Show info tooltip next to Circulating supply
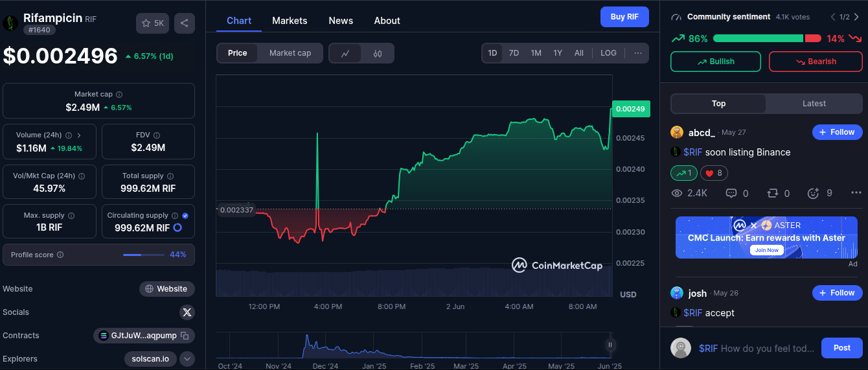This screenshot has height=370, width=868. (x=175, y=216)
